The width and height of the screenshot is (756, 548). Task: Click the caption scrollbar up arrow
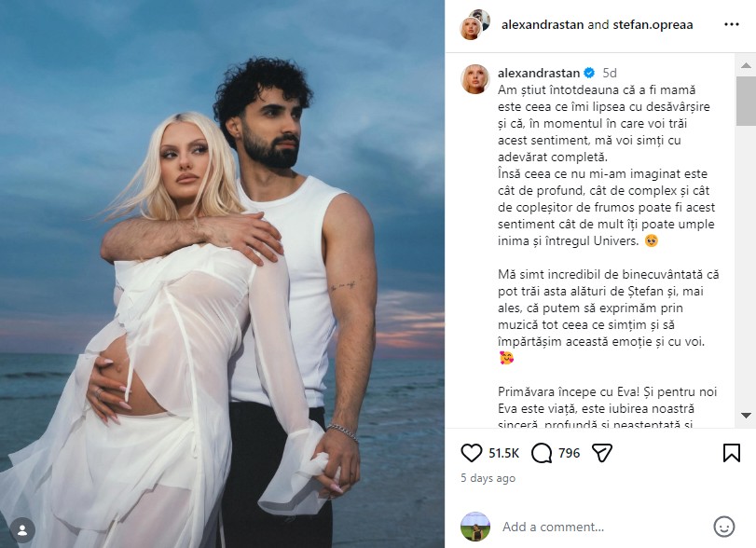[x=746, y=65]
